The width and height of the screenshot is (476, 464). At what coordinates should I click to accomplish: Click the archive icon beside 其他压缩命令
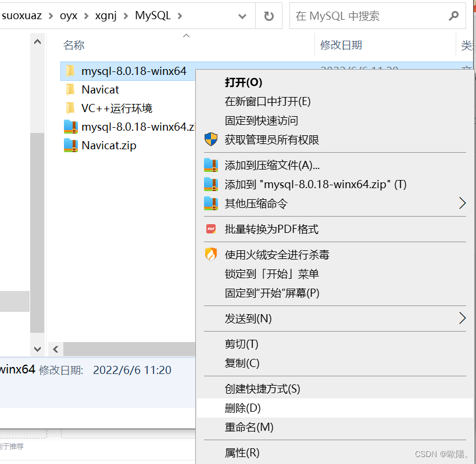[210, 203]
